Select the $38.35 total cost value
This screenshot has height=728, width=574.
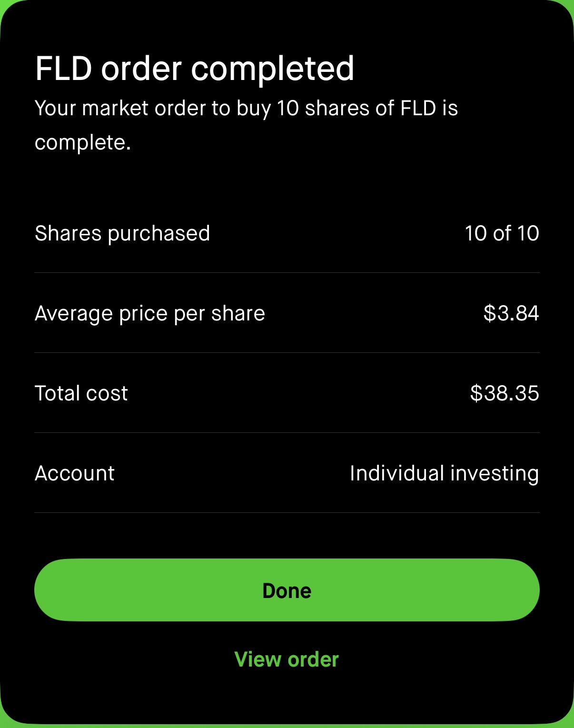(x=505, y=393)
